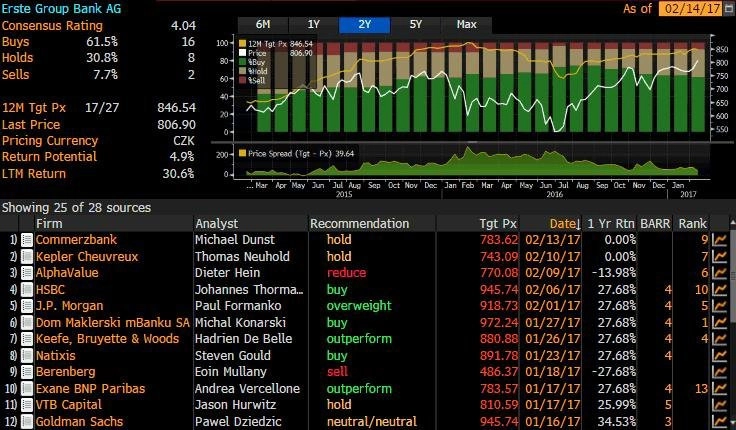Screen dimensions: 736x430
Task: Click the 12M Tgt Px legend swatch
Action: 243,44
